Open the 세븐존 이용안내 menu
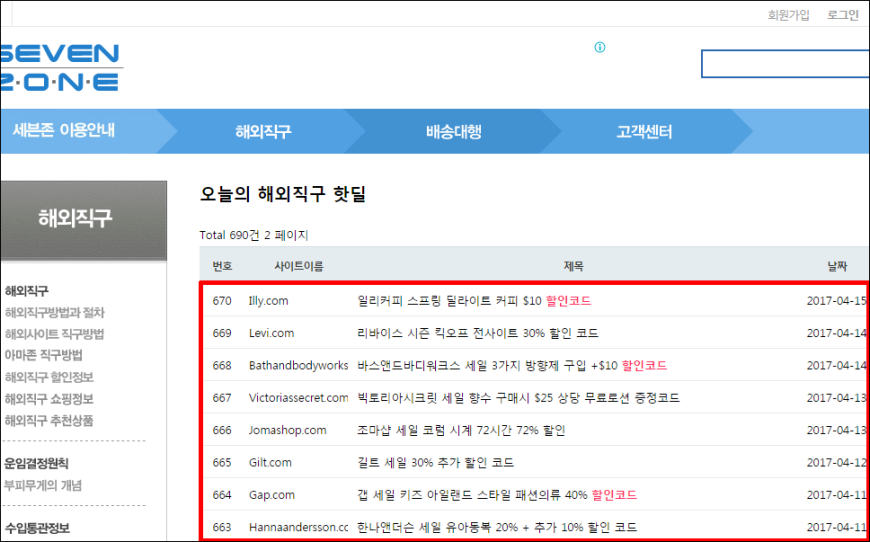Screen dimensions: 870x542 [x=64, y=132]
